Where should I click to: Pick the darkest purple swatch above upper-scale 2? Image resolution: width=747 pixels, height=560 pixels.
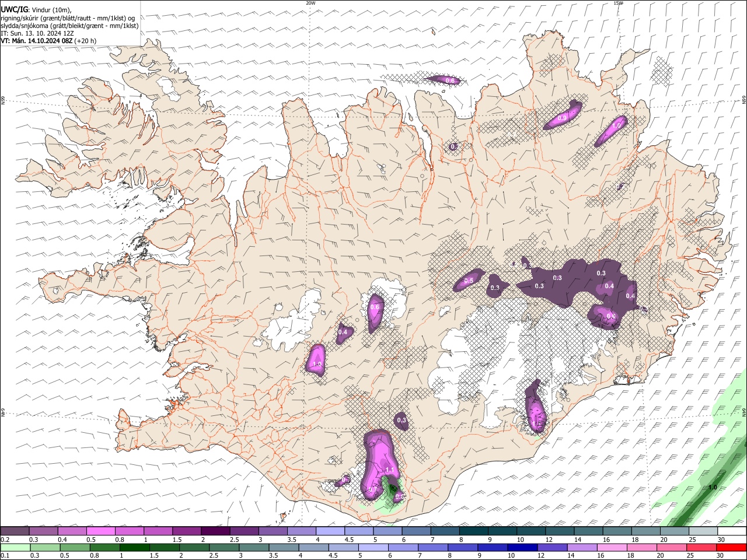[x=215, y=531]
